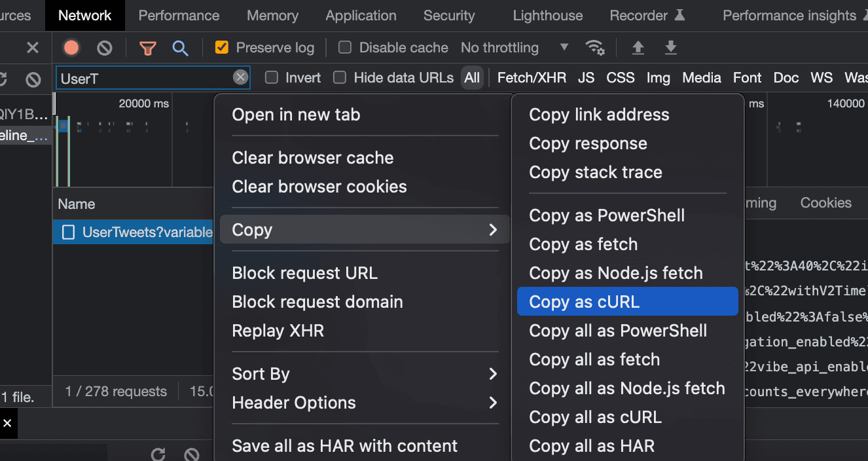Enable Disable cache

point(344,47)
